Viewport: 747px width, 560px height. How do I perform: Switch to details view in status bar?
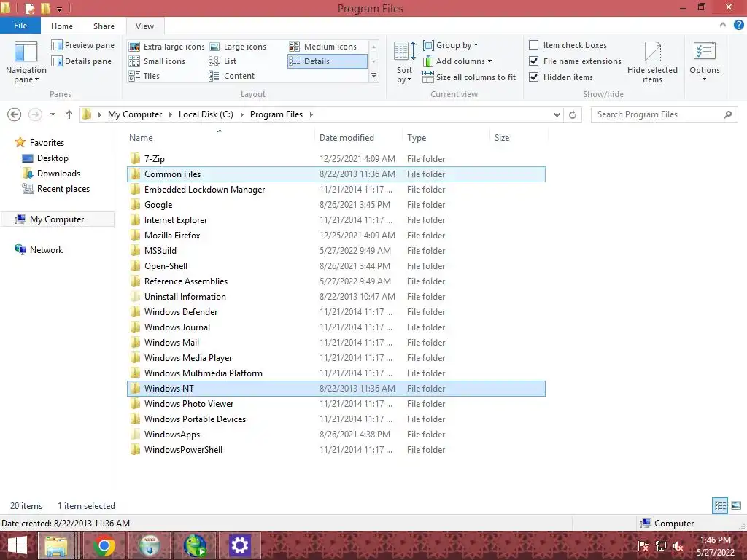click(720, 506)
